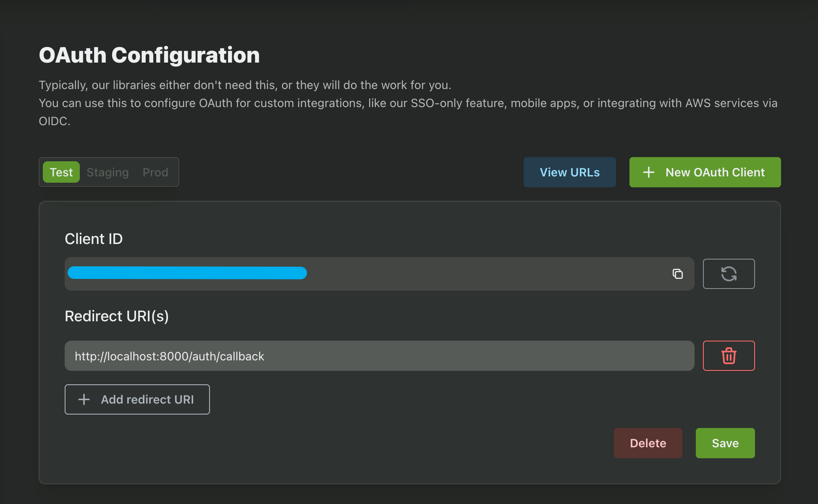
Task: Click the Add redirect URI button label
Action: tap(147, 399)
